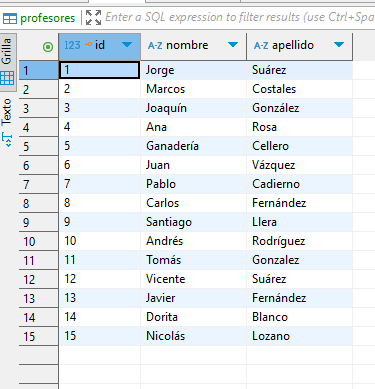
Task: Select row header number 1
Action: pos(38,70)
